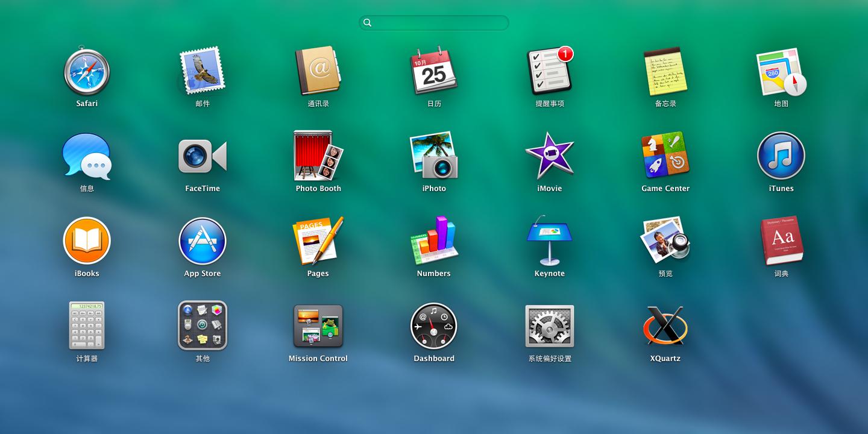Open Dictionary app (词典)
This screenshot has width=868, height=434.
click(x=781, y=241)
